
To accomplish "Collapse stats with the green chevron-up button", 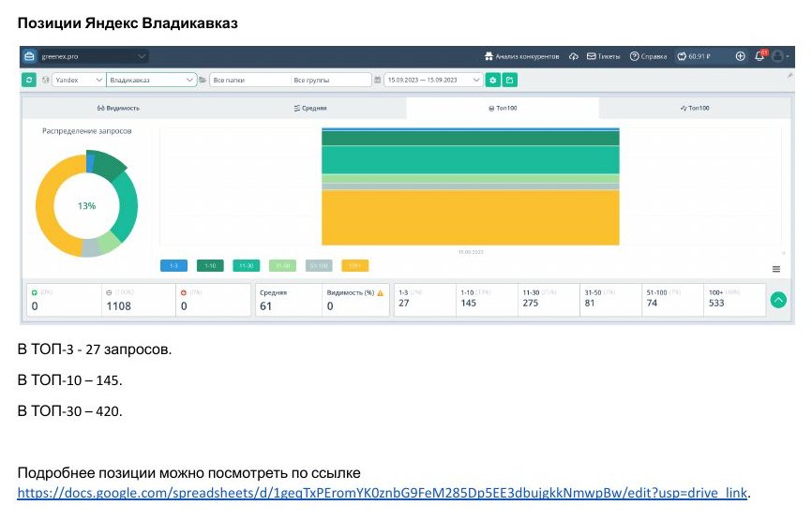I will pyautogui.click(x=778, y=300).
